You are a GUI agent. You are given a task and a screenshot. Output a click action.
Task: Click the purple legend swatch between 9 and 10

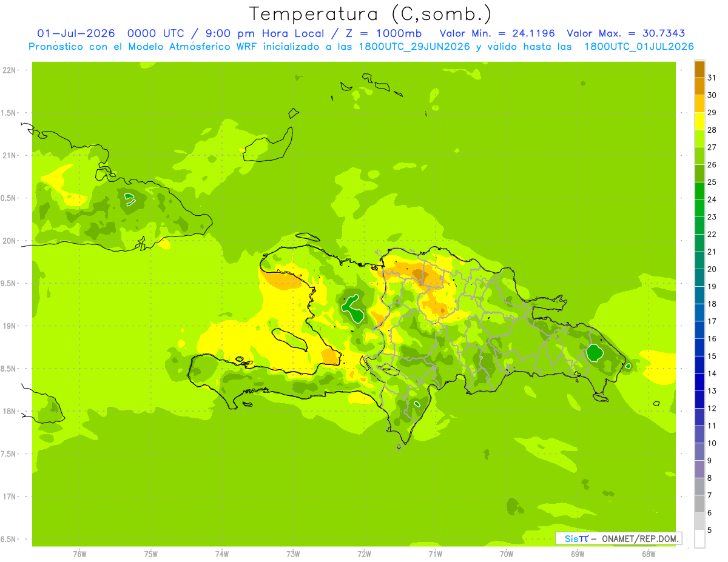[699, 452]
